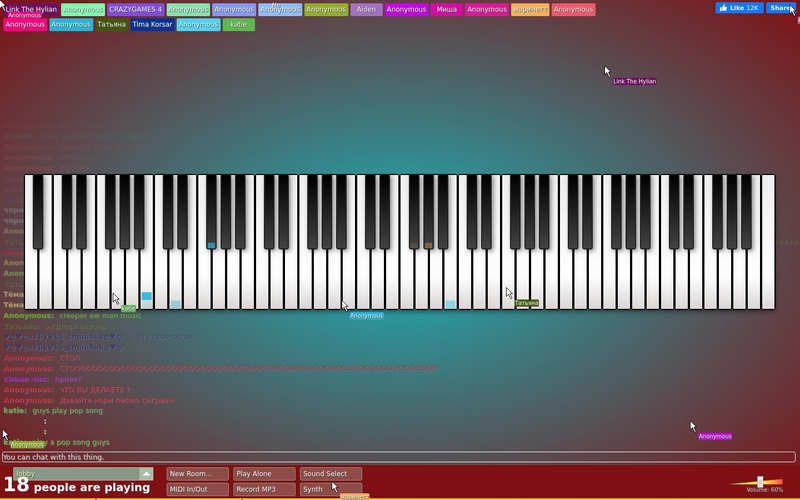Focus the chat input box
This screenshot has height=500, width=800.
[x=398, y=457]
